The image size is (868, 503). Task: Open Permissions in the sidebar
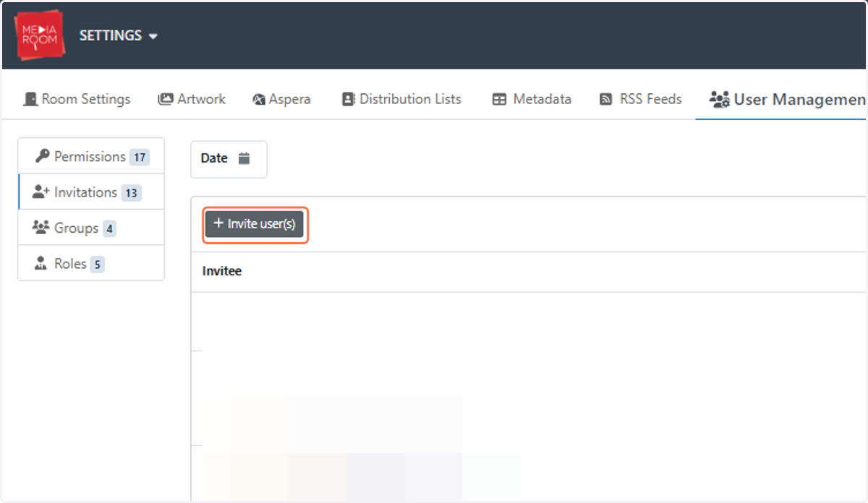[91, 156]
